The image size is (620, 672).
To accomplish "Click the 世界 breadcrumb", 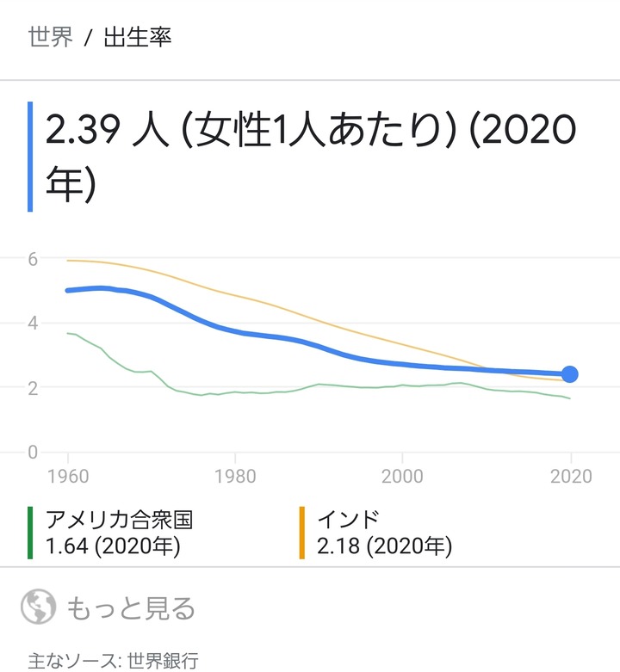I will point(51,36).
